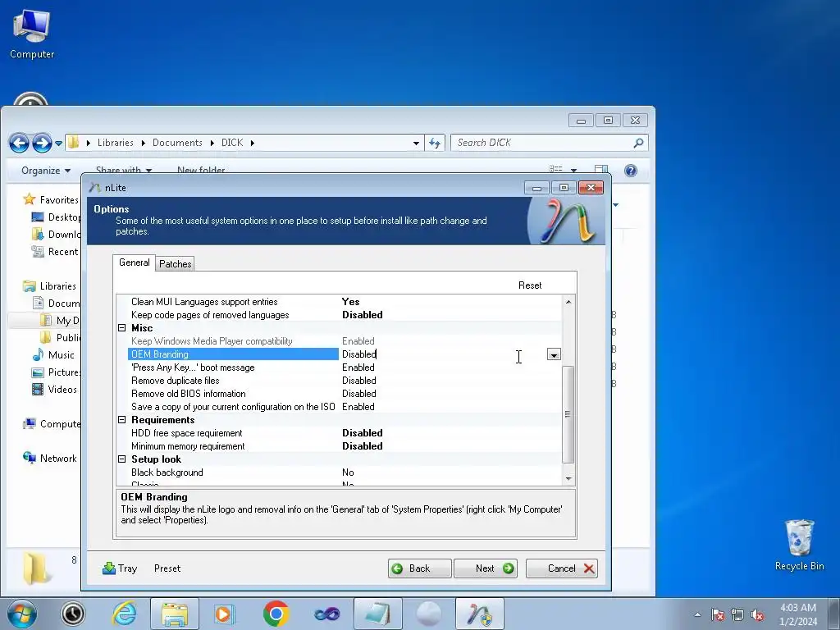Click the Reset column header
The width and height of the screenshot is (840, 630).
click(x=530, y=285)
